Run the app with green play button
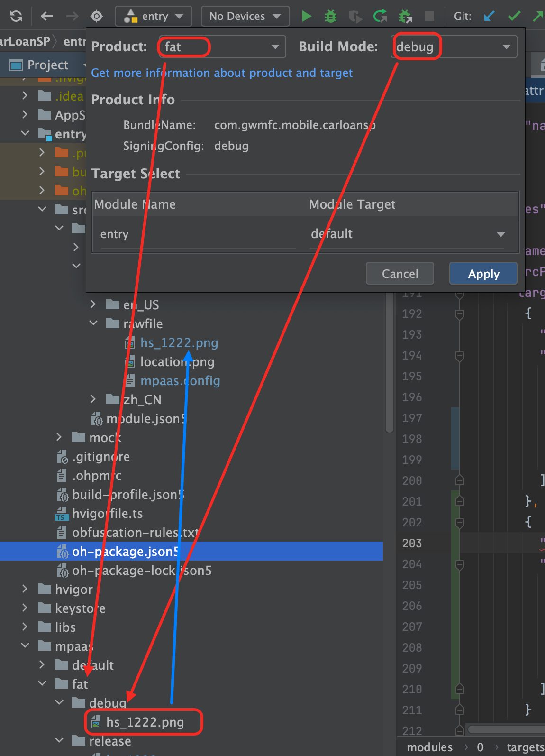This screenshot has height=756, width=545. pyautogui.click(x=307, y=16)
